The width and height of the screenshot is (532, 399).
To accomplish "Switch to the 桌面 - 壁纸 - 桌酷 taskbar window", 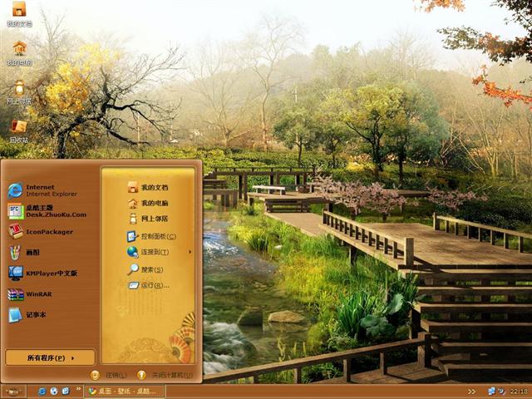I will coord(124,392).
